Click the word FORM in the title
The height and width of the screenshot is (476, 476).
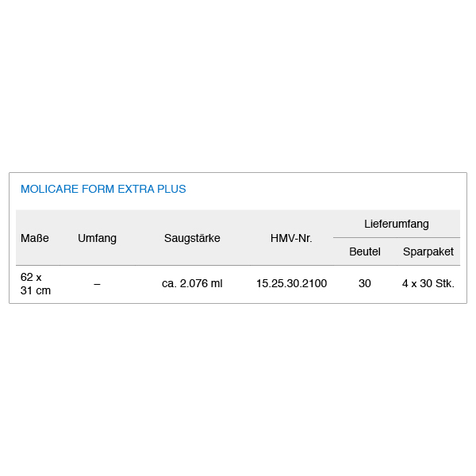pos(98,189)
